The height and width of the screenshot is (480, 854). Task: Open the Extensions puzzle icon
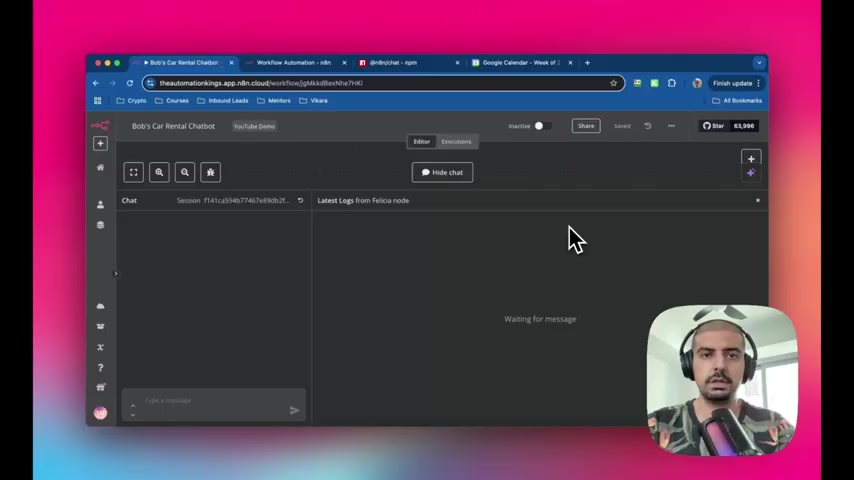(x=672, y=83)
